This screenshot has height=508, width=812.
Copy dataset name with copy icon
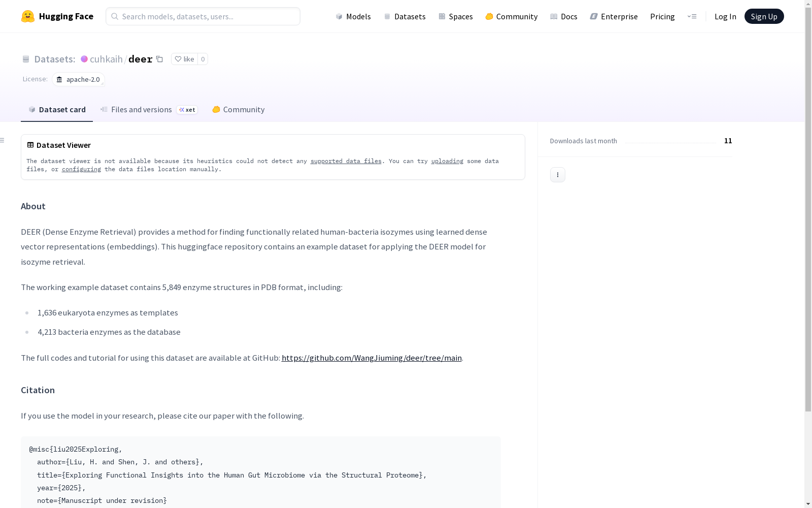click(x=159, y=59)
